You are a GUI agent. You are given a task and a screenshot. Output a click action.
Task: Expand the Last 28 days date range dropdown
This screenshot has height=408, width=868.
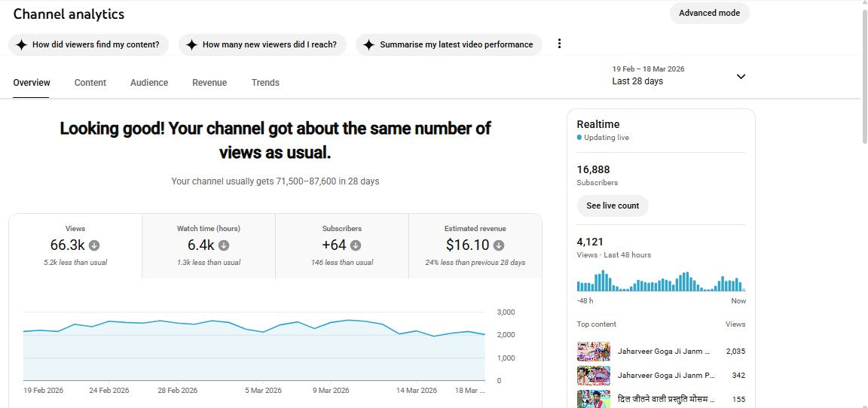pyautogui.click(x=637, y=81)
